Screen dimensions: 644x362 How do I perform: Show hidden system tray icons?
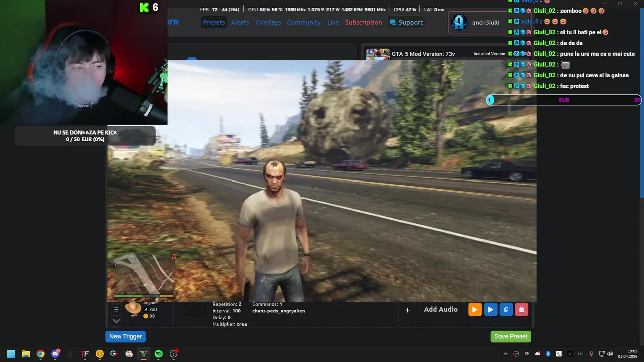(505, 354)
